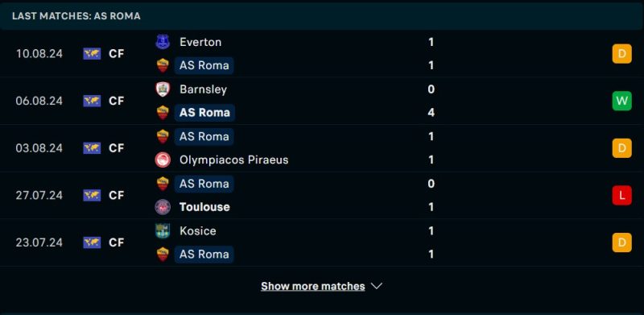Click the D badge for Everton match
This screenshot has height=315, width=644.
coord(621,54)
